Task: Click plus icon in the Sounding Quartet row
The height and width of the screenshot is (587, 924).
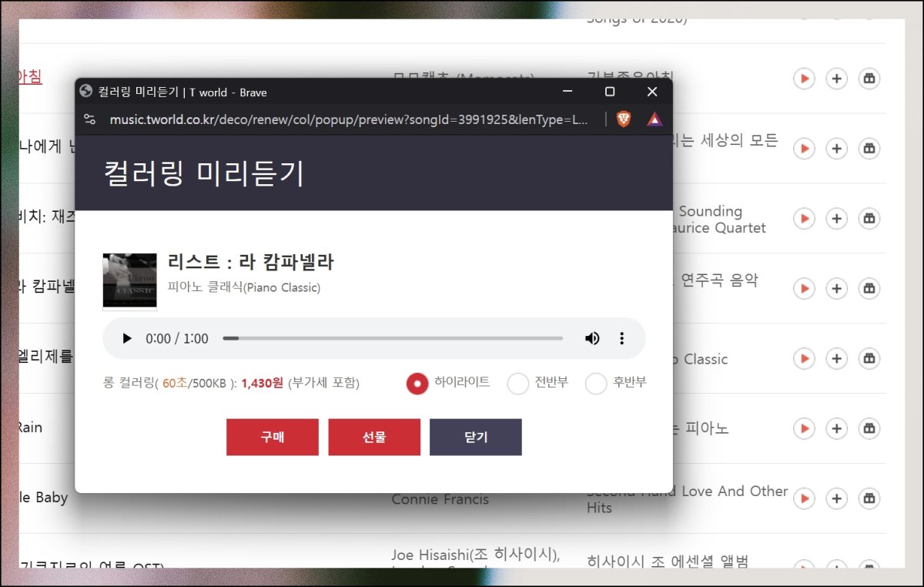Action: pyautogui.click(x=836, y=219)
